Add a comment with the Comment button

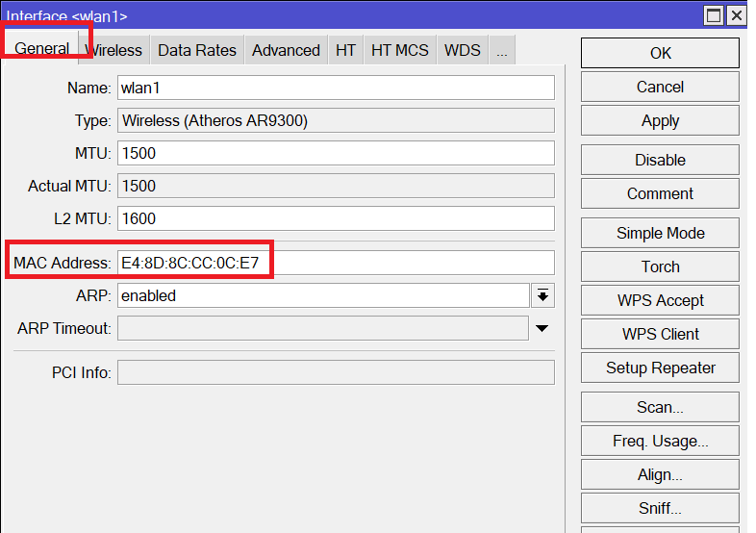tap(660, 193)
